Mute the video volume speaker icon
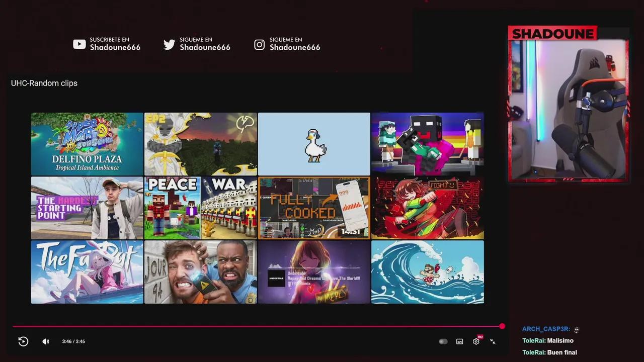Viewport: 644px width, 362px height. click(46, 341)
